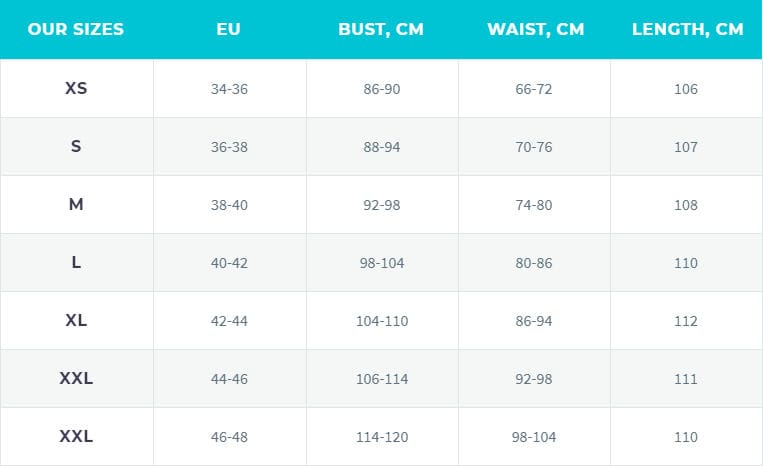763x466 pixels.
Task: Click the BUST, CM header
Action: (x=381, y=29)
